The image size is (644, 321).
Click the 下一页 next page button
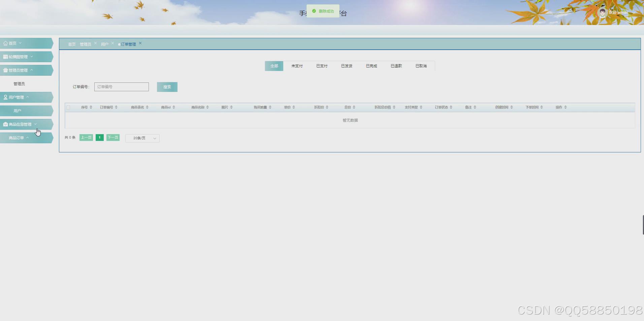[x=113, y=137]
